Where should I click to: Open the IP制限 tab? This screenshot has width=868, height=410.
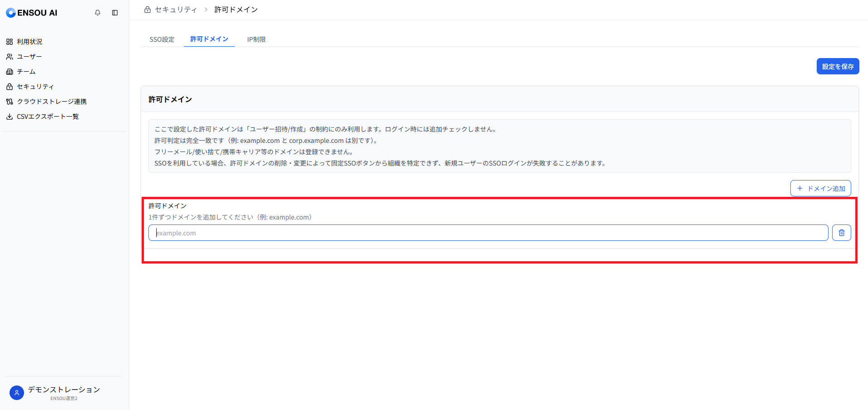point(256,39)
